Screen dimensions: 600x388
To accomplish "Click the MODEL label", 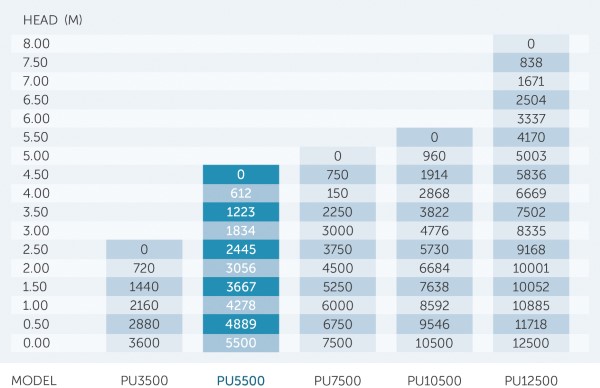I will (x=34, y=381).
